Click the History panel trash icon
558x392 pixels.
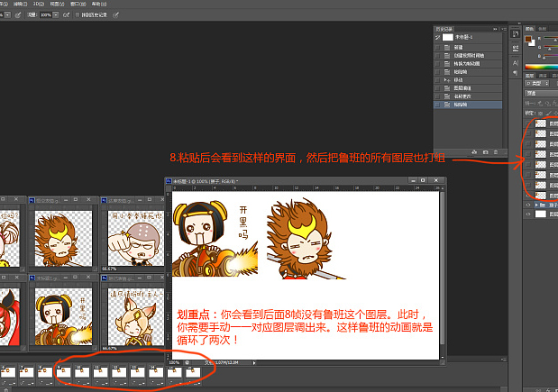(x=496, y=152)
